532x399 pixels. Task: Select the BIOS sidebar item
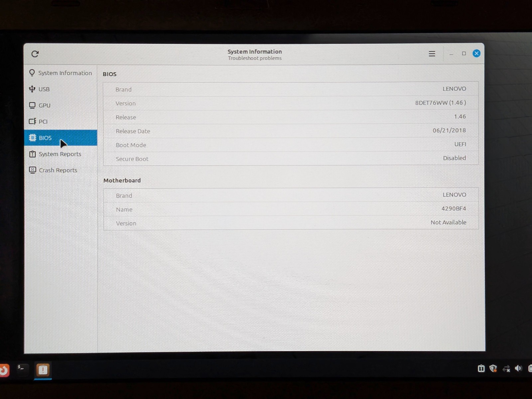[61, 138]
